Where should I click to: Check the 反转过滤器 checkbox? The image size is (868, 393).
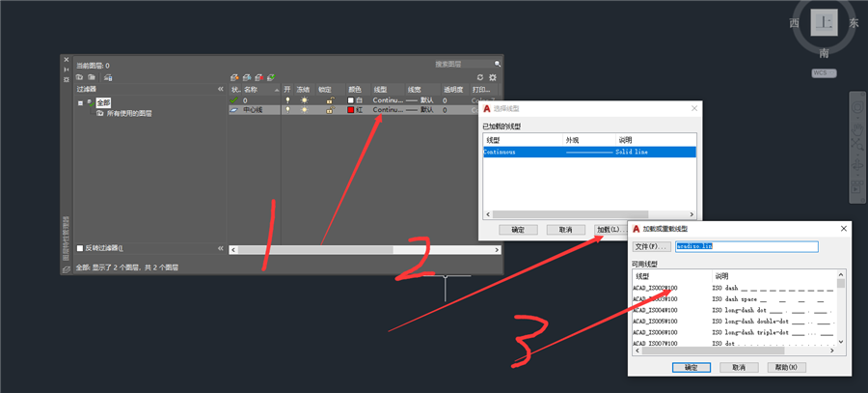[x=80, y=248]
